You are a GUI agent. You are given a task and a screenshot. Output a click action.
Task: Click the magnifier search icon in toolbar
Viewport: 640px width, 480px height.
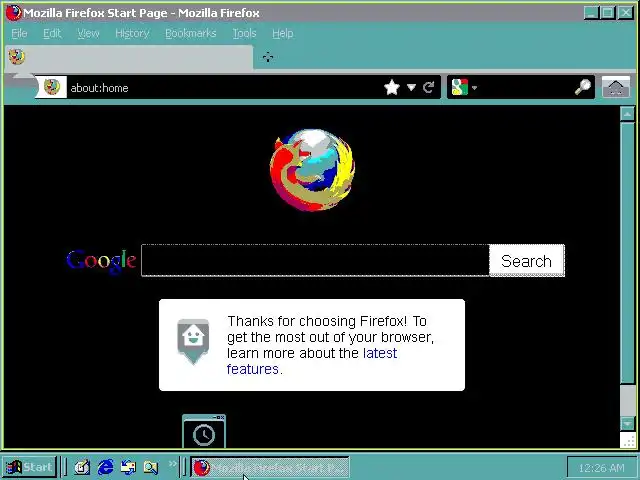583,87
